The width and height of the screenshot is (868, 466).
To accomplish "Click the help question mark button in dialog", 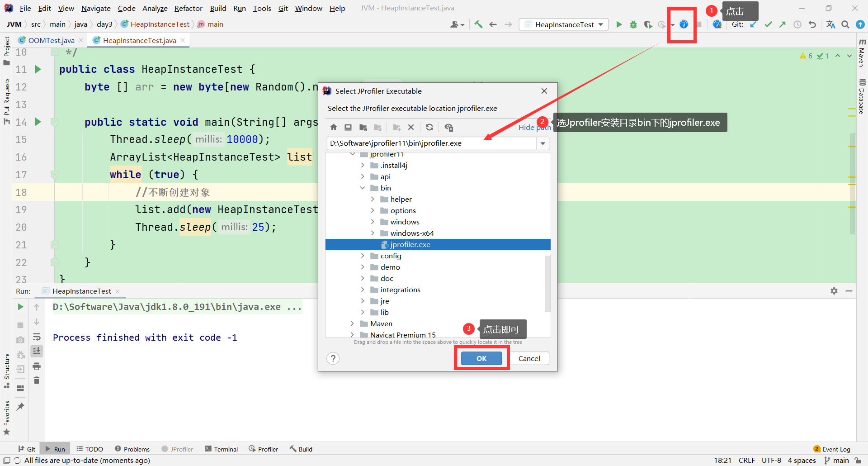I will pos(333,358).
